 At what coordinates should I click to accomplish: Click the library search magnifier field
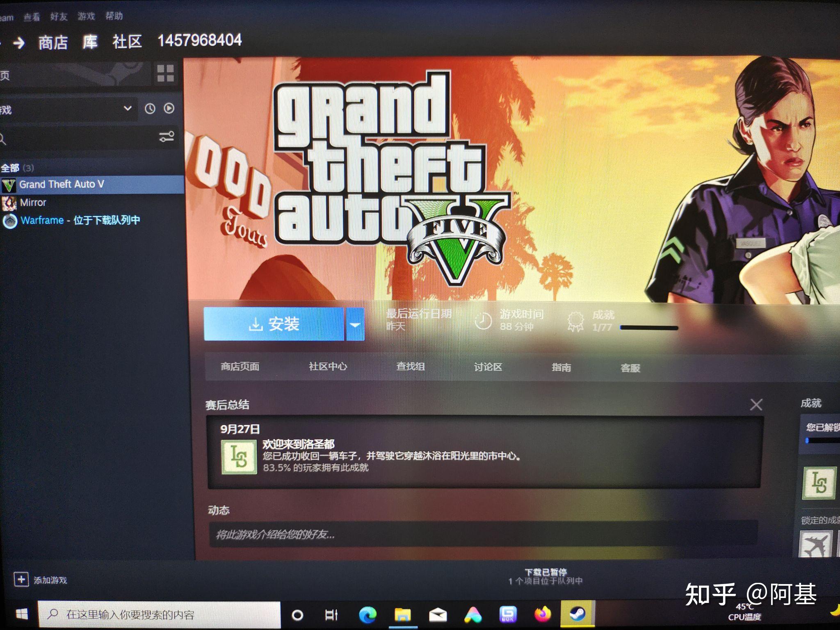89,138
